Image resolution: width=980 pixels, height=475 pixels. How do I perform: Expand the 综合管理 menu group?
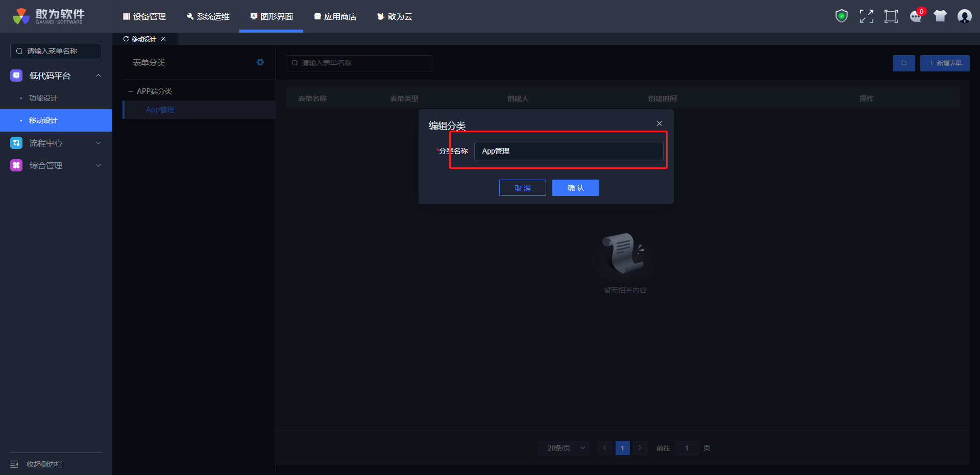coord(99,165)
